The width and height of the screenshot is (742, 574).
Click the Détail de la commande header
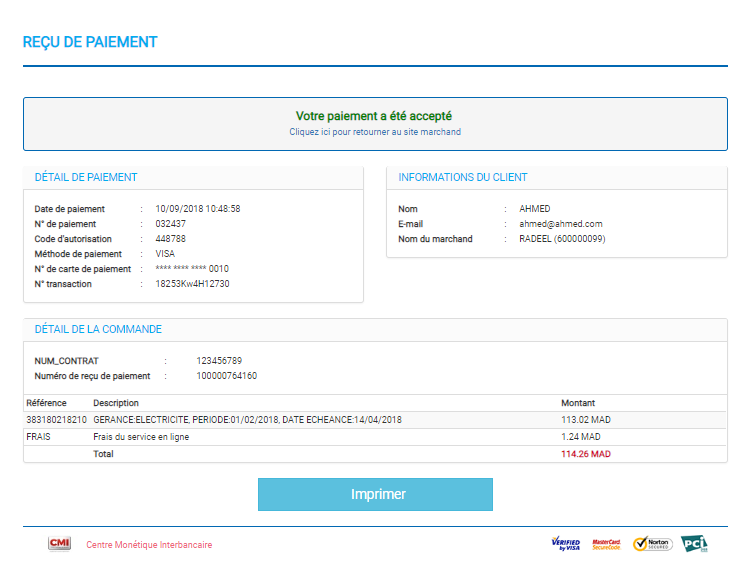click(98, 329)
